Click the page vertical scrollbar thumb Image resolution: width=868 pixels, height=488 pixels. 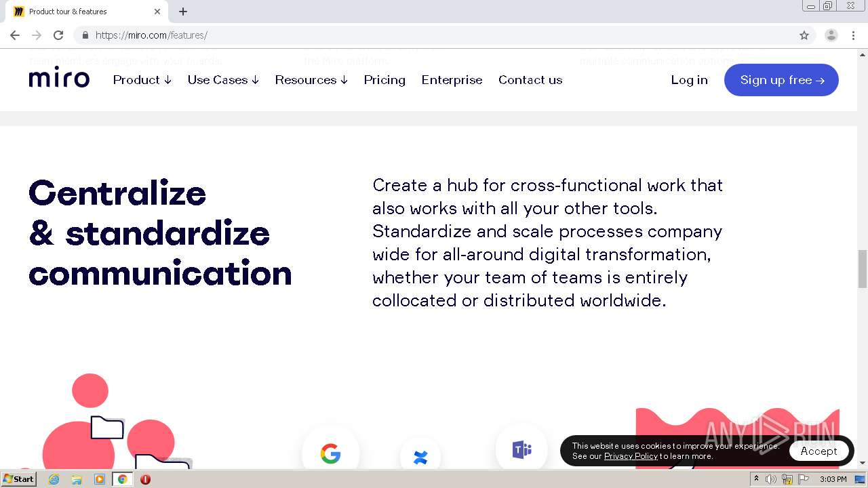(x=863, y=269)
